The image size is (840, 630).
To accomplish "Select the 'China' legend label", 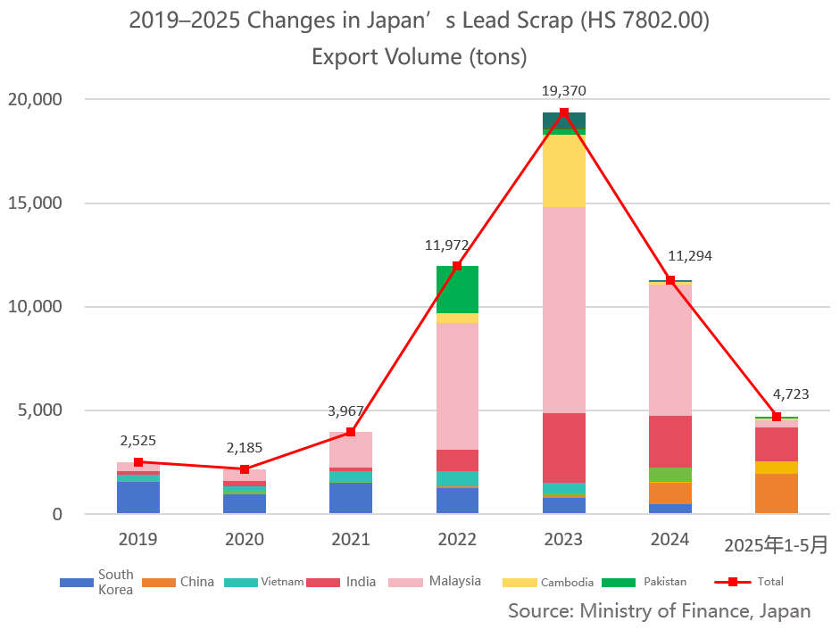I will click(197, 582).
